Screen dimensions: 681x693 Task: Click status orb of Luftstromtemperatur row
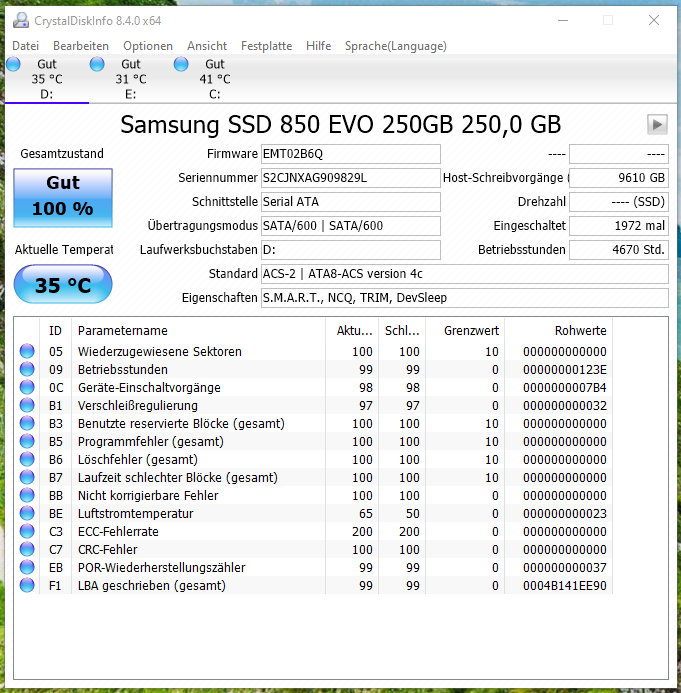[x=27, y=514]
